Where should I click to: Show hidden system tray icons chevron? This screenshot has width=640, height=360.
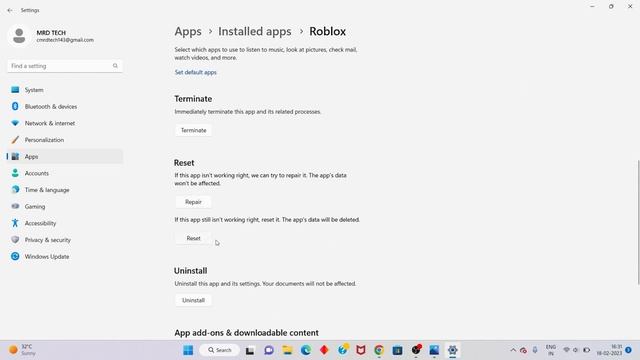tap(513, 350)
